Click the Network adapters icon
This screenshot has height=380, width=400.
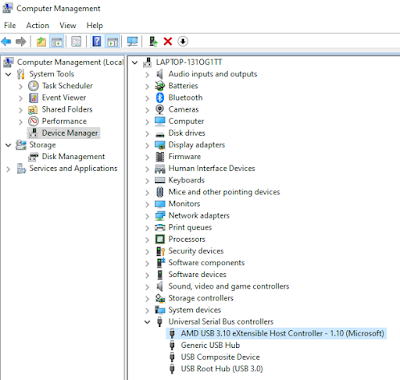[160, 216]
